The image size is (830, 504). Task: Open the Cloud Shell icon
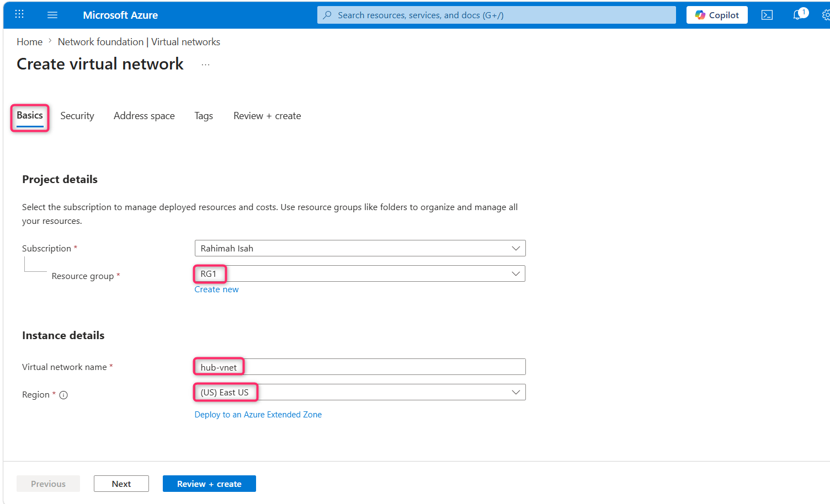coord(767,15)
